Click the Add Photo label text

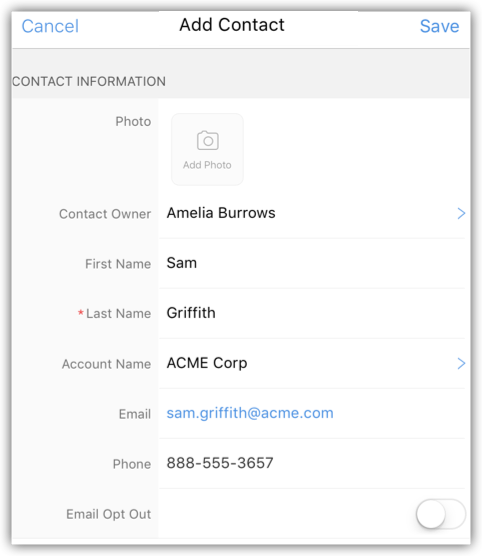click(x=207, y=165)
